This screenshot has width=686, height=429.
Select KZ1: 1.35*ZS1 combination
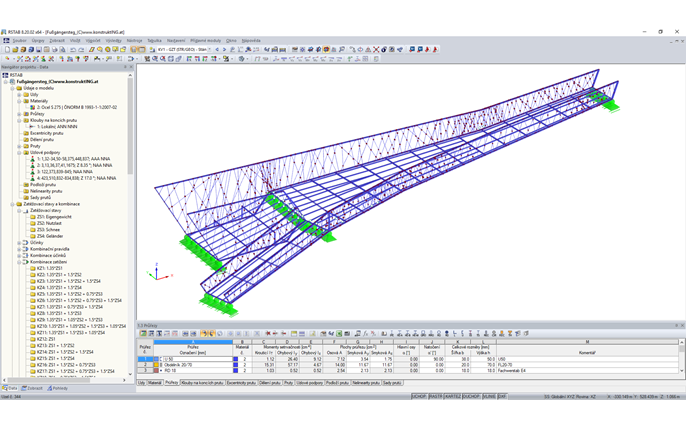click(49, 268)
